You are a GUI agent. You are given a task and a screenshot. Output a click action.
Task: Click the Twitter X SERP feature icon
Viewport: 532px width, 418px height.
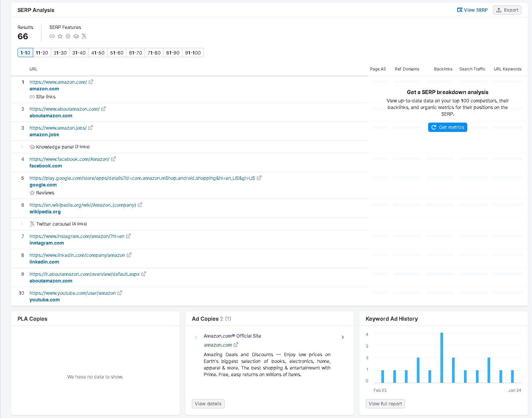pos(84,36)
